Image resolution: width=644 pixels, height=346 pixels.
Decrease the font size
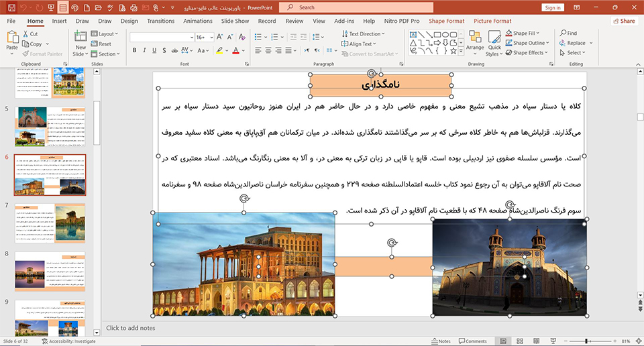(x=230, y=37)
